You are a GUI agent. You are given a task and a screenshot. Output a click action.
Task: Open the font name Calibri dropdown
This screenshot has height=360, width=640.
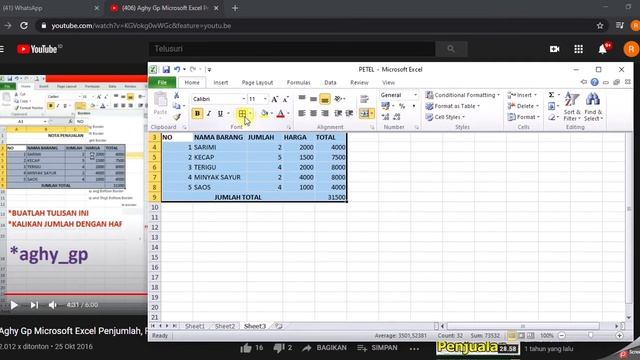tap(244, 99)
